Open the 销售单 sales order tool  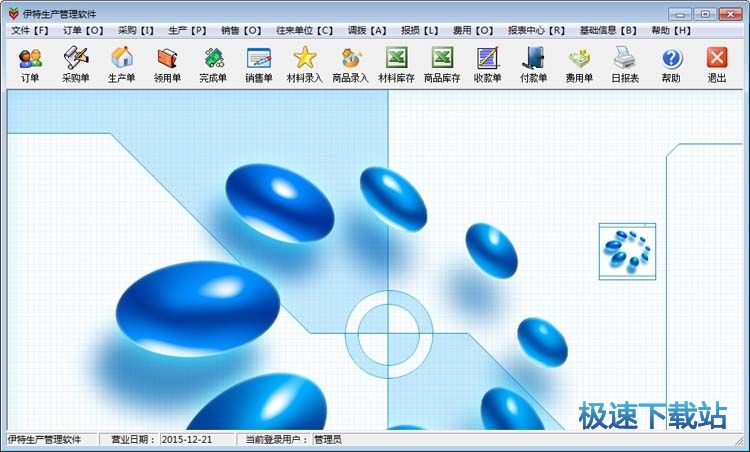pyautogui.click(x=259, y=65)
